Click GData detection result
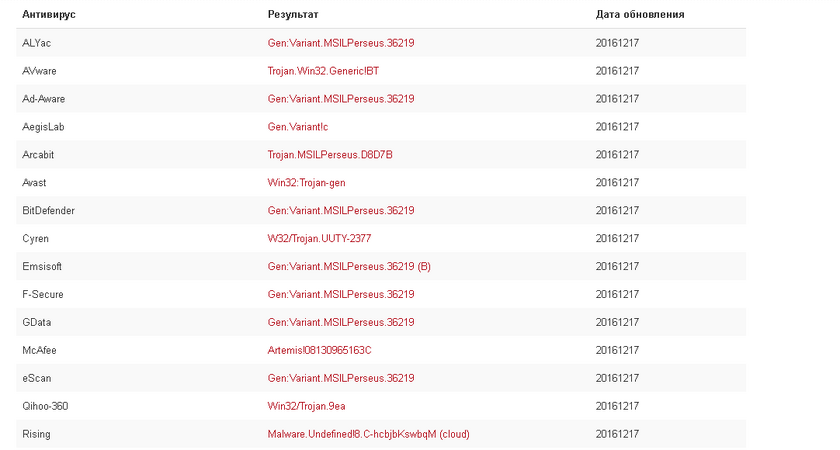840x450 pixels. (x=341, y=323)
